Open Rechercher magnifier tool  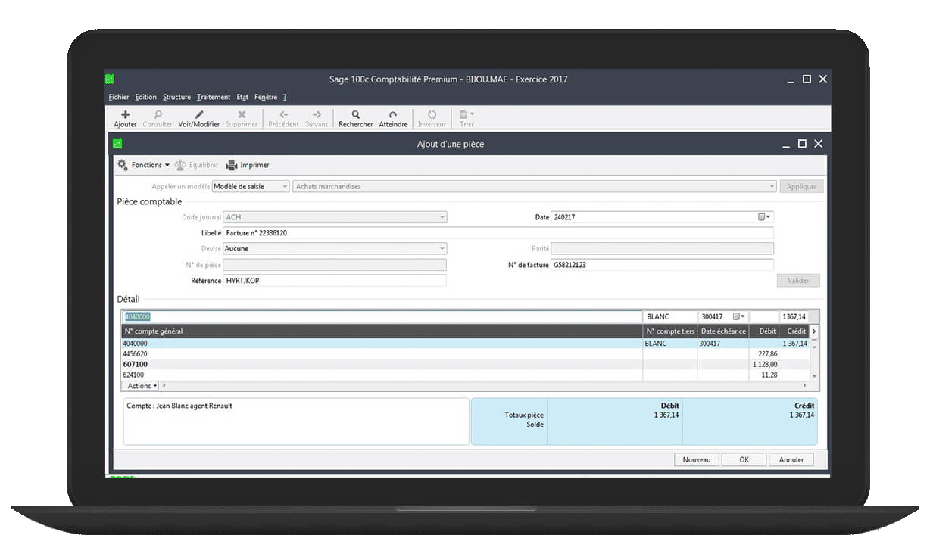point(355,115)
